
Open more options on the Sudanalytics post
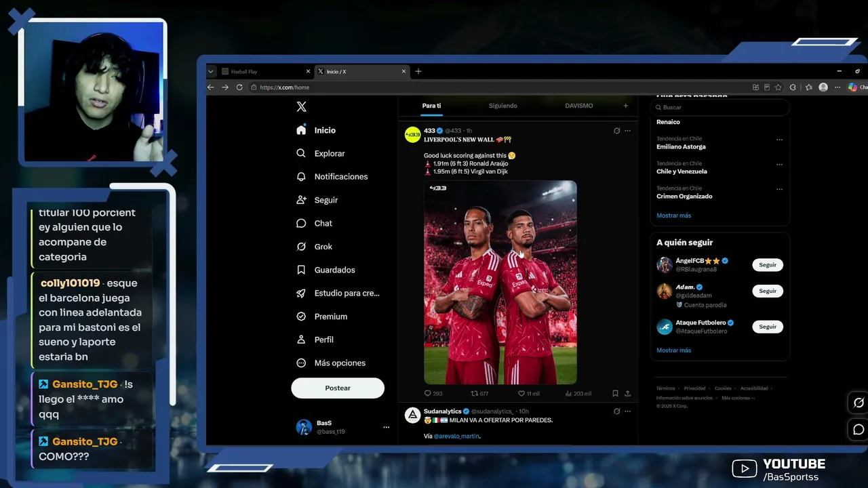click(x=628, y=411)
